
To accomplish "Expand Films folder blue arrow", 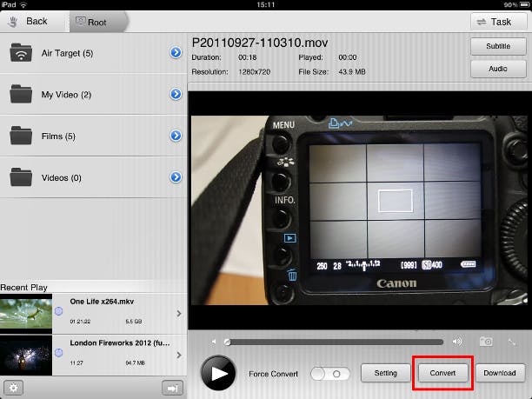I will coord(176,136).
